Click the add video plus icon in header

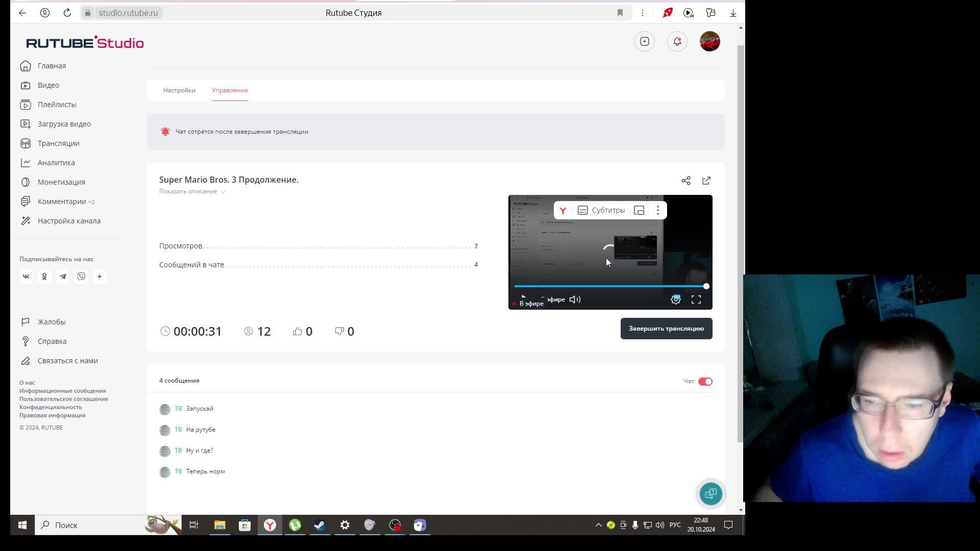coord(644,41)
